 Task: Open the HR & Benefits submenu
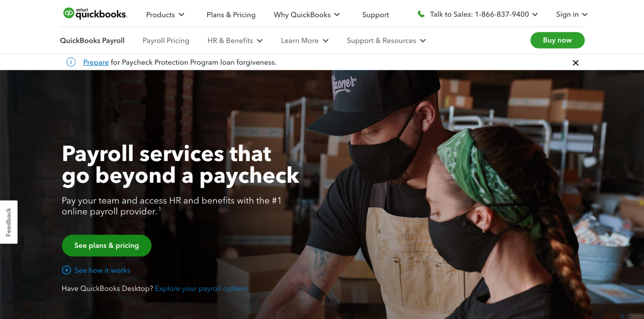(235, 41)
